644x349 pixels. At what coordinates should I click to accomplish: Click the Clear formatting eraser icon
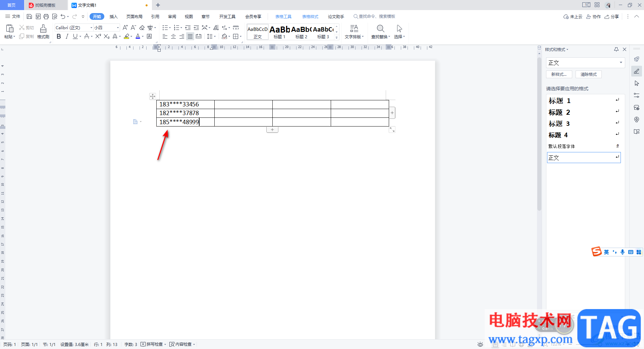[x=142, y=28]
